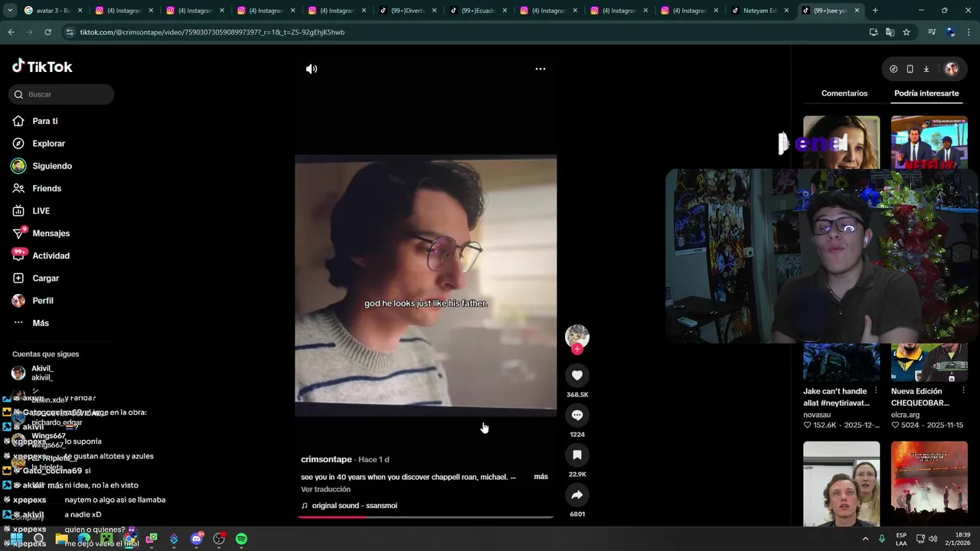Go back with the browser back arrow
This screenshot has width=980, height=551.
11,32
